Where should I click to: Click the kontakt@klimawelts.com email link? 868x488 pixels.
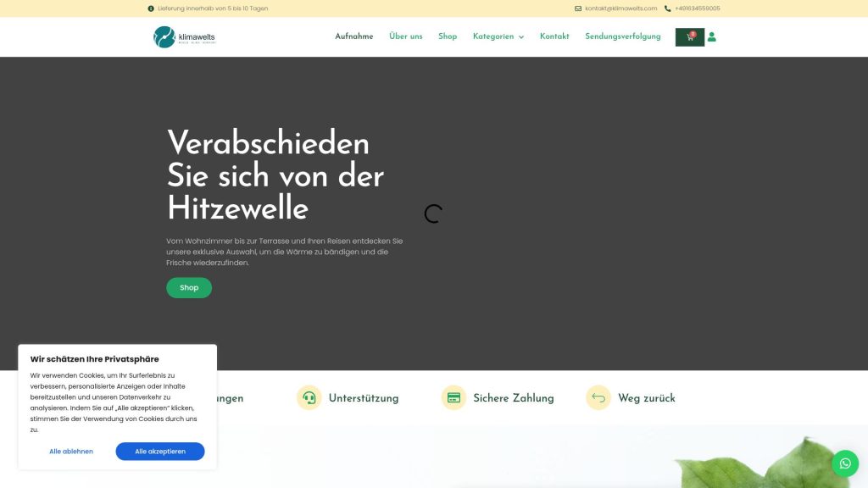pyautogui.click(x=620, y=8)
